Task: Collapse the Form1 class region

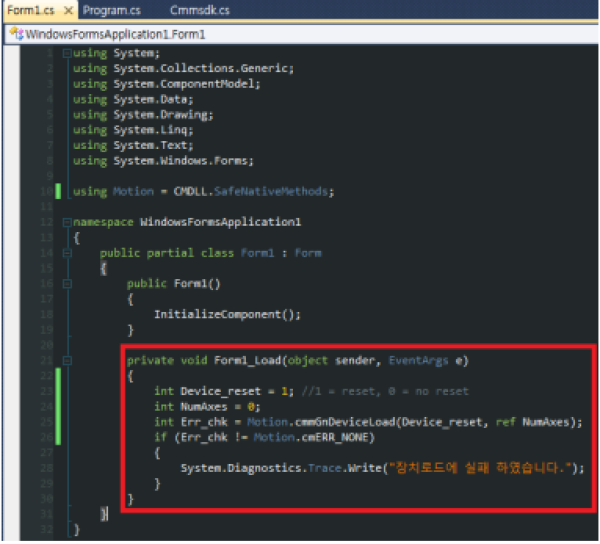Action: coord(66,253)
